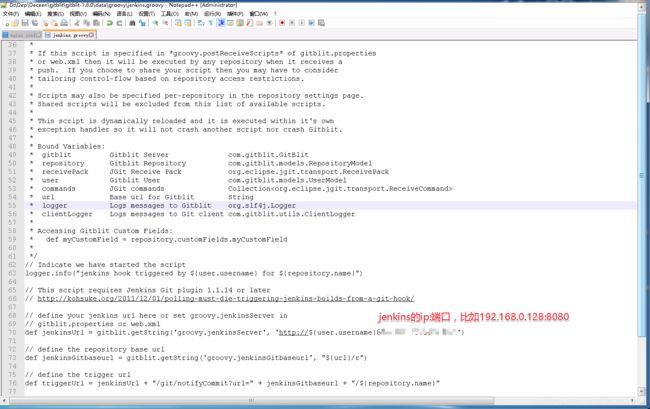
Task: Click the vertical scrollbar down arrow
Action: tap(642, 391)
